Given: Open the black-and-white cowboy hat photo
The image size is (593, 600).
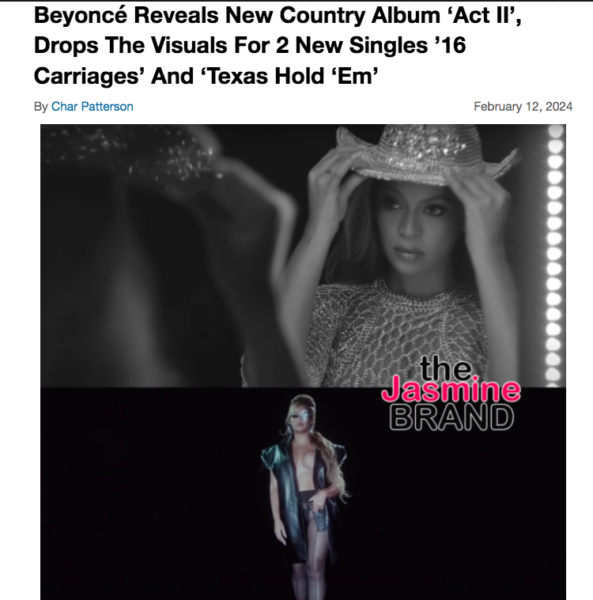Looking at the screenshot, I should click(303, 256).
